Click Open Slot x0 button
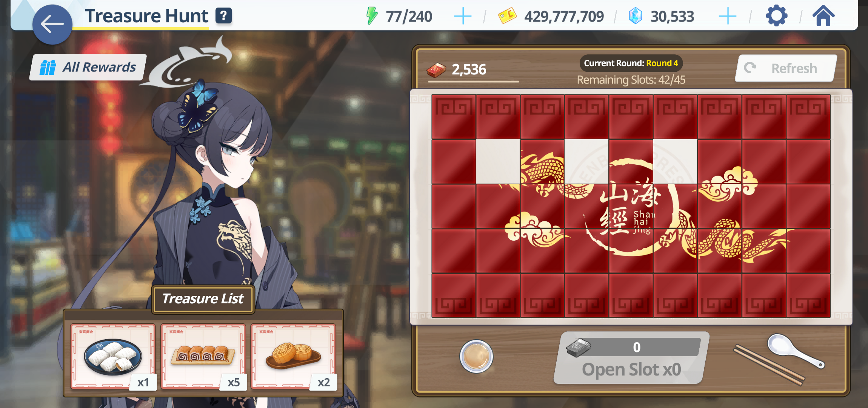The image size is (868, 408). (x=631, y=358)
